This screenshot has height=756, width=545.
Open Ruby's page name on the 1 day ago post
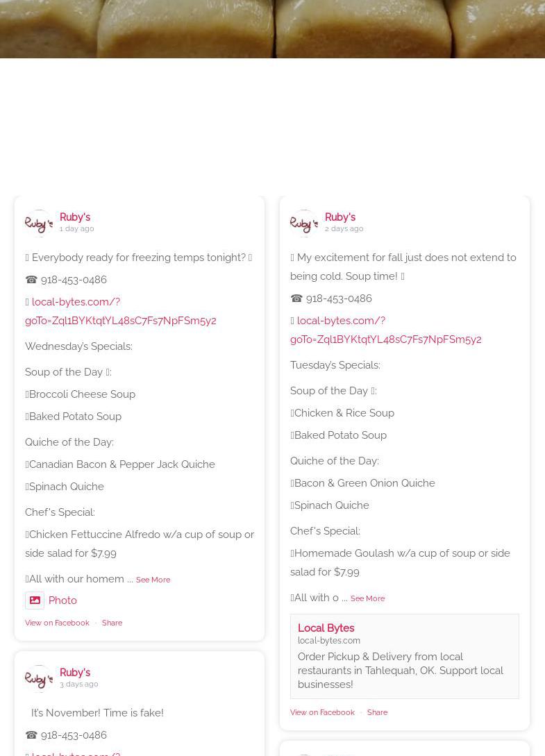pos(75,217)
